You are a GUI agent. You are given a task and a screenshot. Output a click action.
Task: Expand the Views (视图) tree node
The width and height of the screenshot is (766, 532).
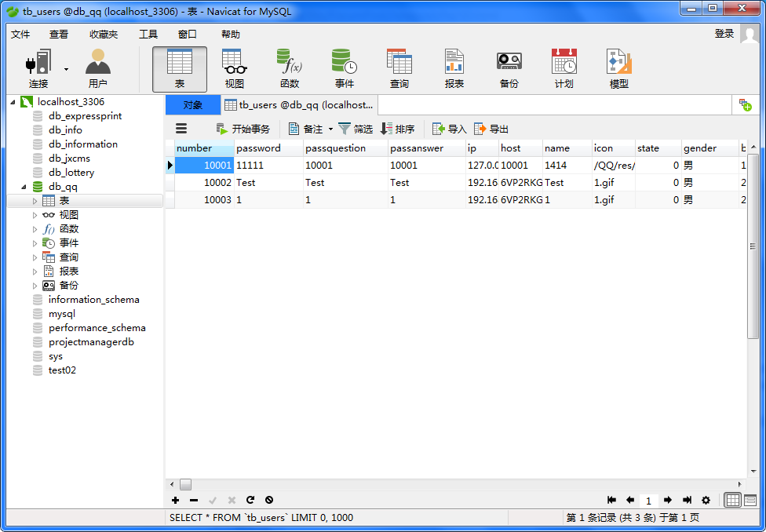[35, 215]
